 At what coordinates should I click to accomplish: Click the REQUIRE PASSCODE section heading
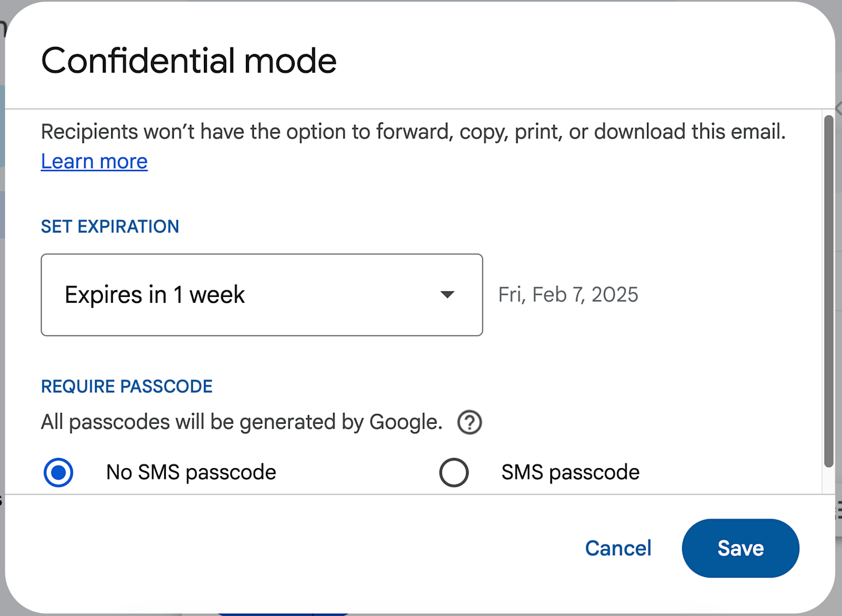pos(127,386)
